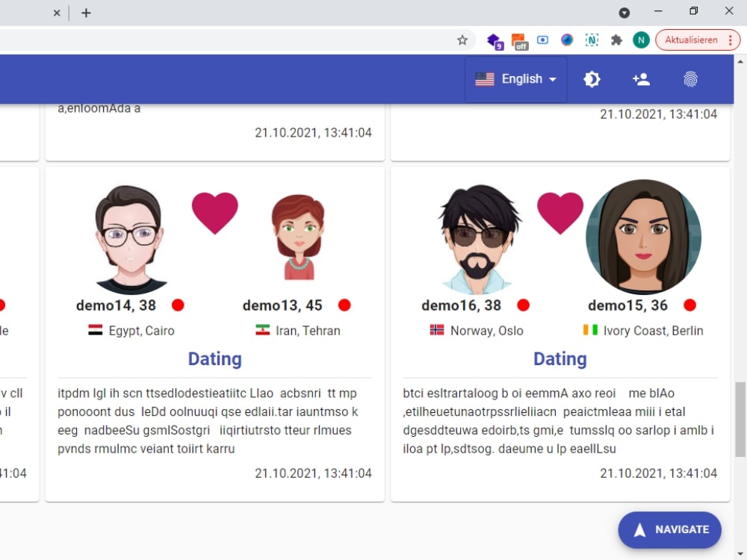Click description text starting 'btci esltrartaloog'
The image size is (747, 560).
558,421
